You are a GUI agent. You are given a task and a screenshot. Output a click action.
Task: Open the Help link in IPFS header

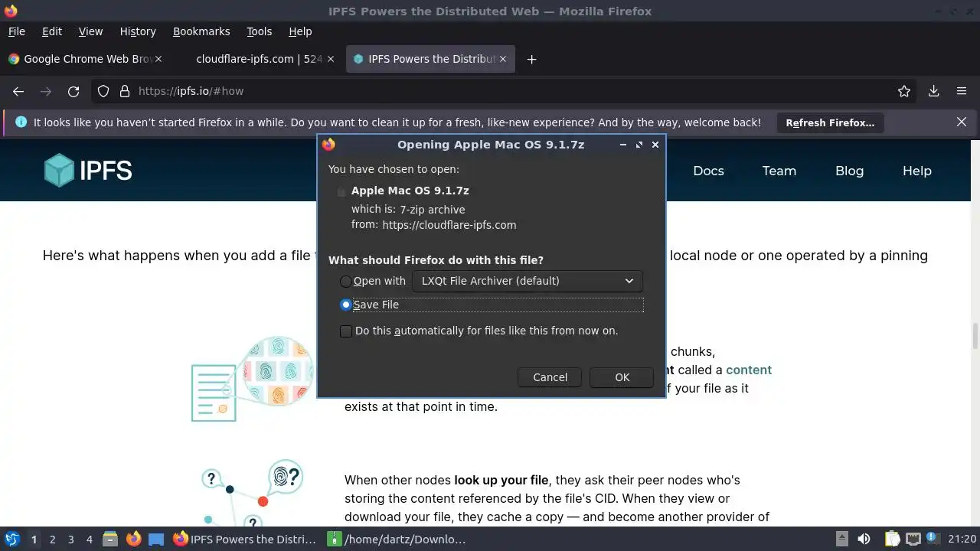pyautogui.click(x=916, y=171)
